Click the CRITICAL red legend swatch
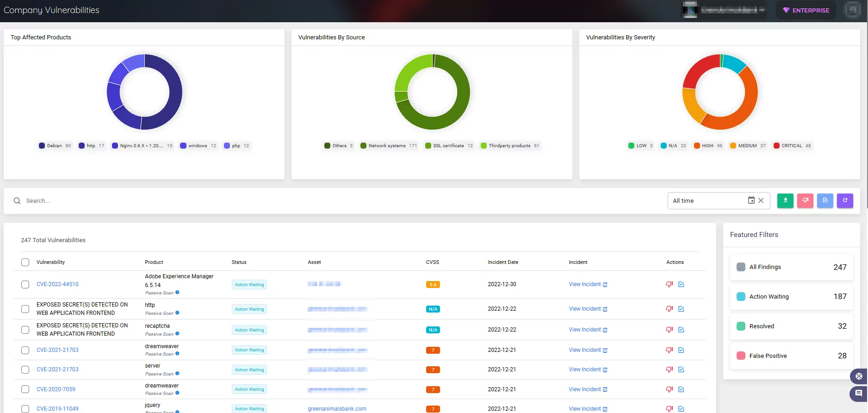Image resolution: width=868 pixels, height=413 pixels. click(776, 146)
